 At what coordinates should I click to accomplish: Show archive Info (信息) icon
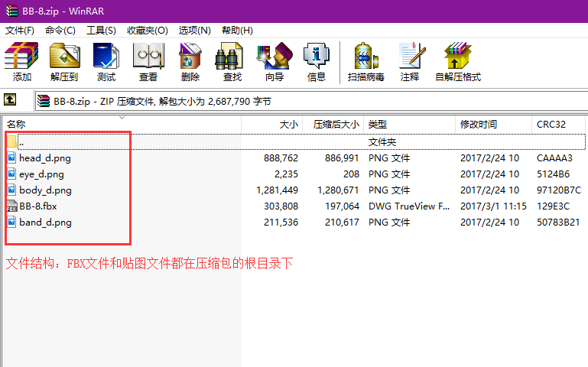pos(317,61)
